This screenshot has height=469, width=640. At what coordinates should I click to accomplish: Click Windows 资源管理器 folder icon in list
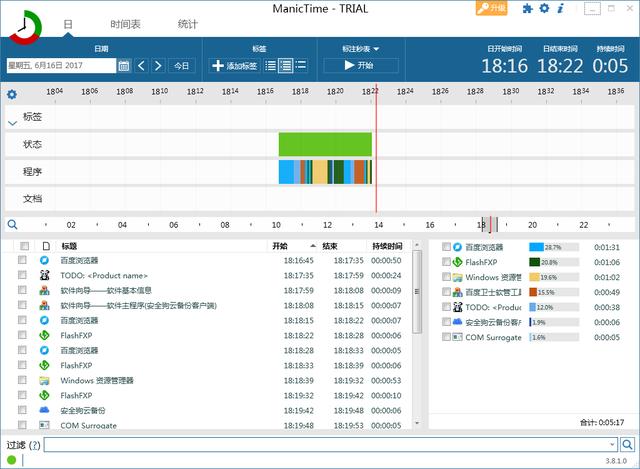(44, 380)
